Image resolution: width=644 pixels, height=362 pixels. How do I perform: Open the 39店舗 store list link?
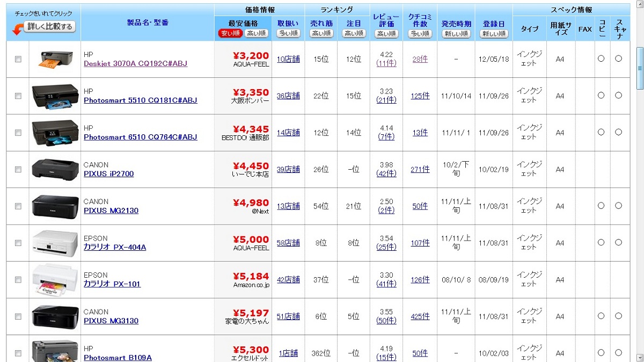[x=288, y=169]
